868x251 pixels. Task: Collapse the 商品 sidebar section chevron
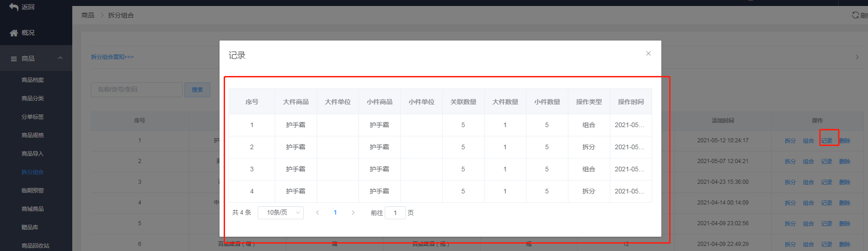click(60, 58)
